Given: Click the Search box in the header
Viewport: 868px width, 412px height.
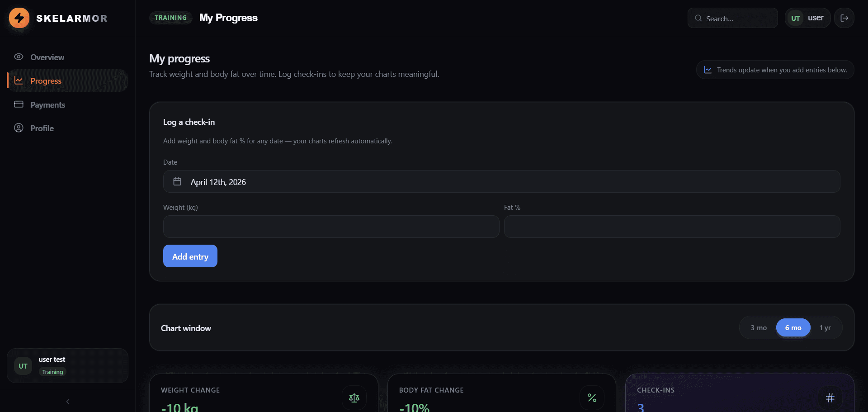Looking at the screenshot, I should tap(732, 18).
